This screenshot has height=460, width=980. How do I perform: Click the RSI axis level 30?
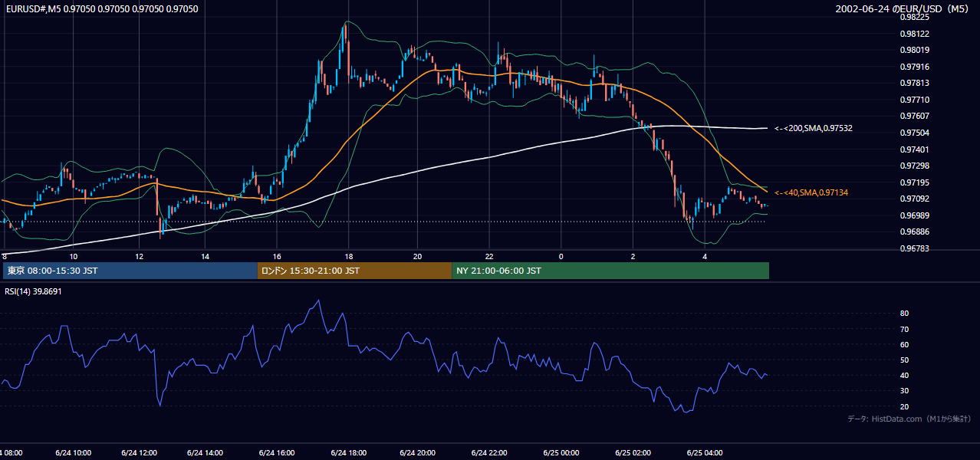click(x=904, y=391)
